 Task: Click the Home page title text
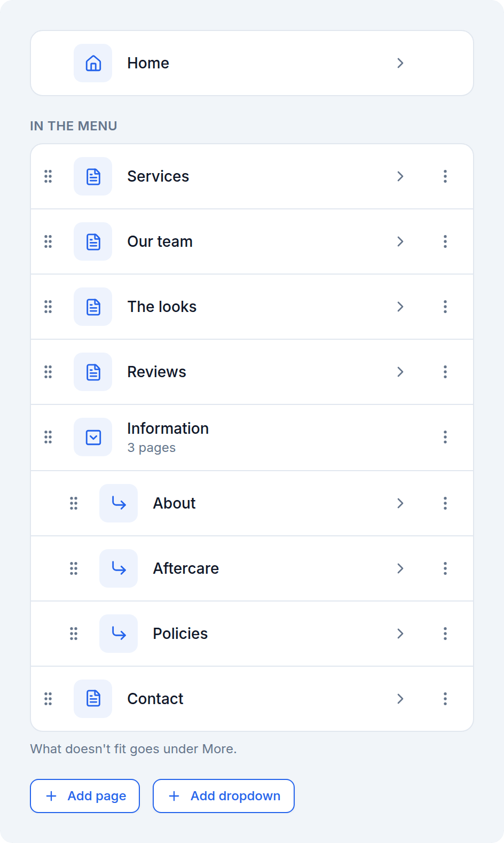coord(148,63)
